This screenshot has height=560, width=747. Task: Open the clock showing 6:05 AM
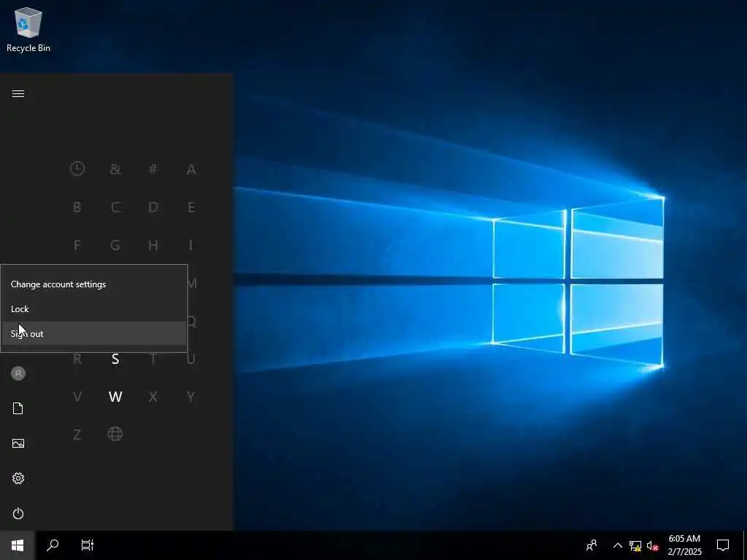pos(684,545)
